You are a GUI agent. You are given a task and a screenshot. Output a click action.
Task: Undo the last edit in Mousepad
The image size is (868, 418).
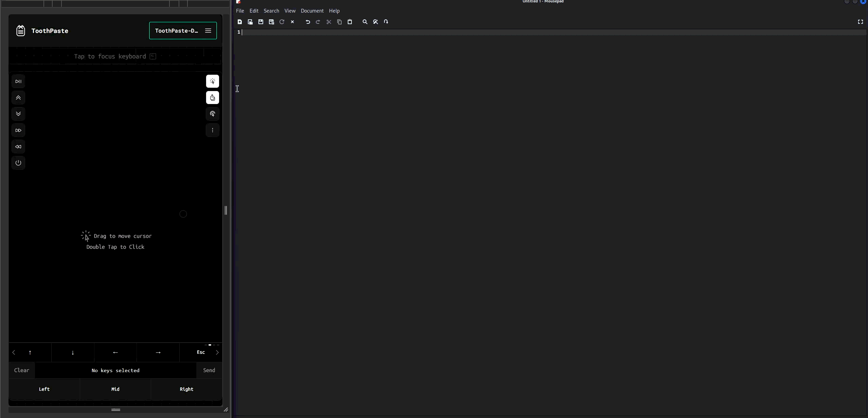[308, 22]
